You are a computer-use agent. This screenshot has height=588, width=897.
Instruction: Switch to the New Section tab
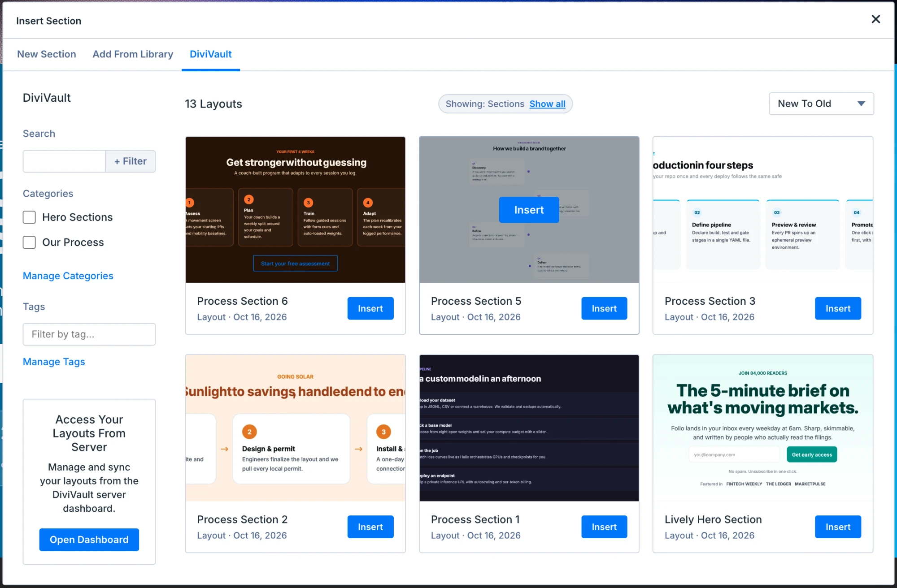pos(47,54)
